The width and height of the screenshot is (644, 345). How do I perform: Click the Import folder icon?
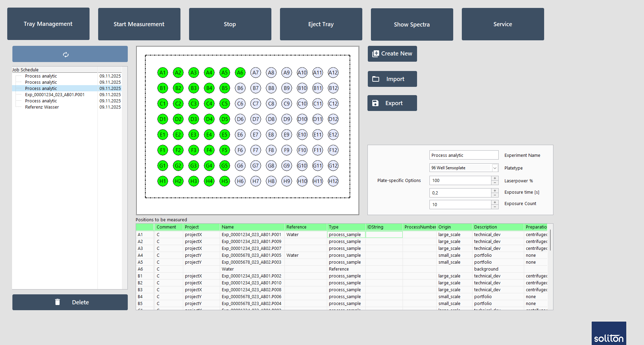[376, 79]
